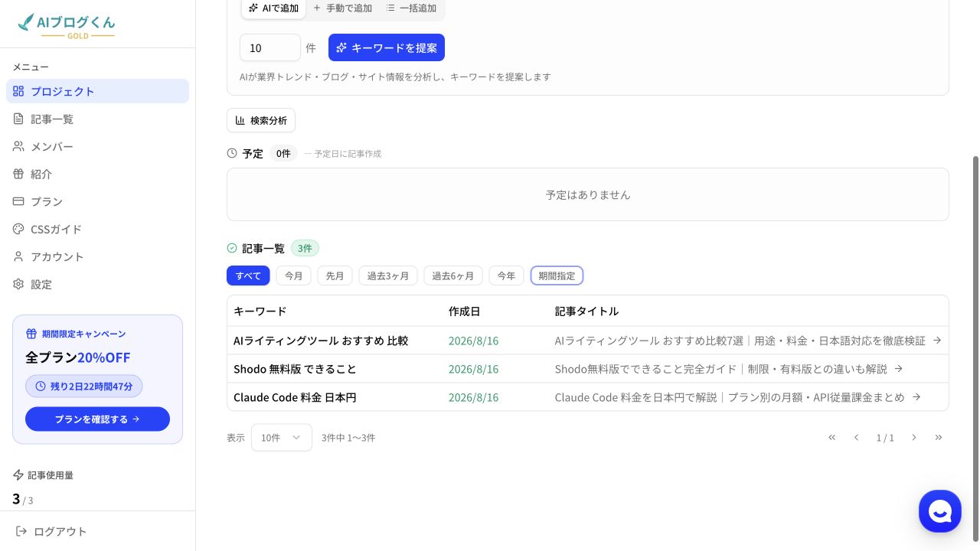Open the AIライティングツール おすすめ比較7選 article
The height and width of the screenshot is (551, 980).
[x=748, y=341]
